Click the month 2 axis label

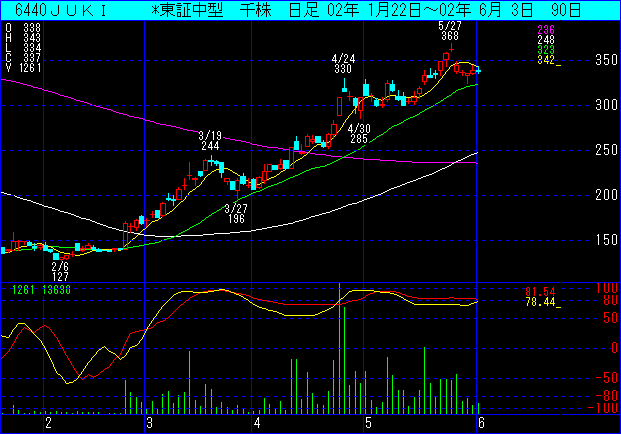pos(48,423)
